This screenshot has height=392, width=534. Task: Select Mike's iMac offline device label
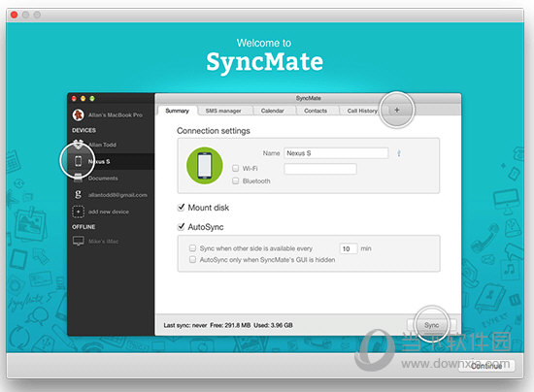pyautogui.click(x=104, y=242)
